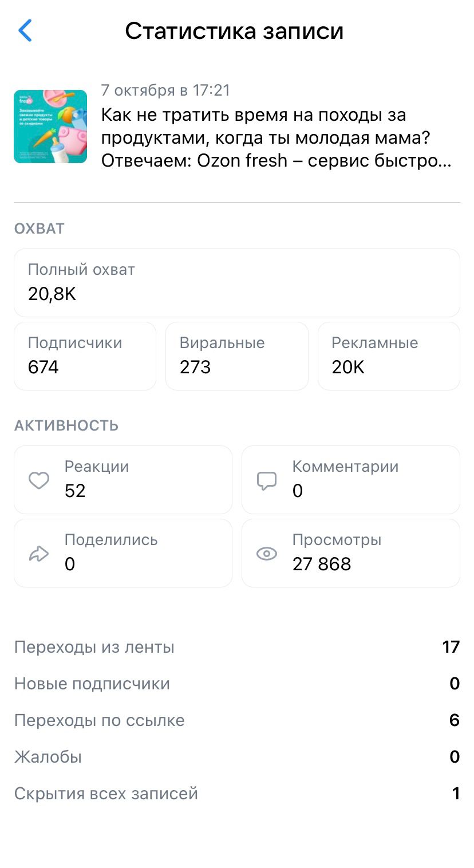Screen dimensions: 474x868
Task: Open the post text about Ozon fresh
Action: [x=276, y=138]
